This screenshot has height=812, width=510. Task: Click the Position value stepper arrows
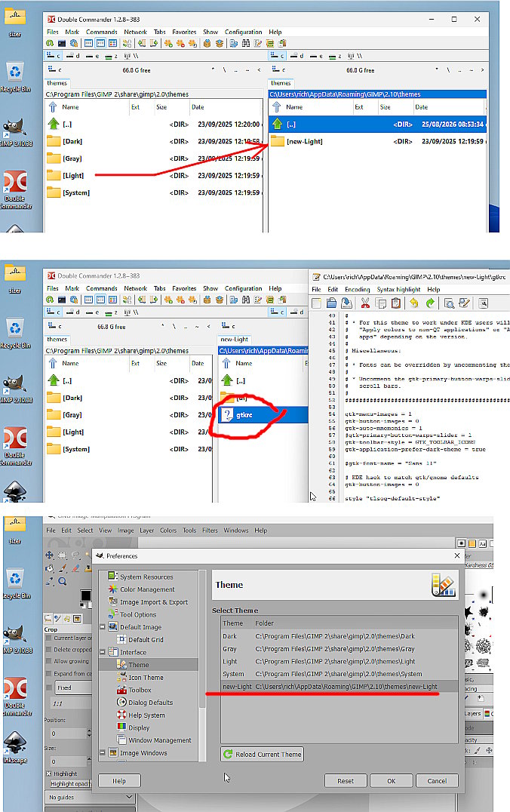point(89,734)
